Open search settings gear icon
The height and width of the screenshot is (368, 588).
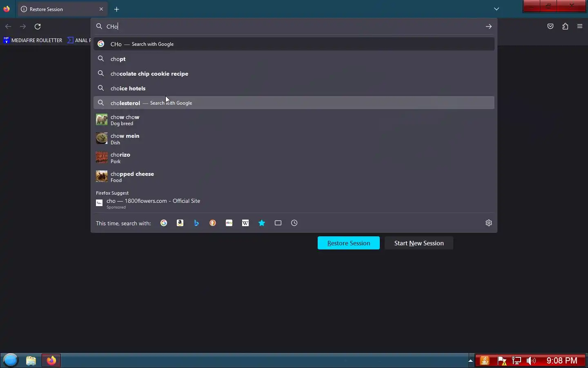click(x=489, y=223)
